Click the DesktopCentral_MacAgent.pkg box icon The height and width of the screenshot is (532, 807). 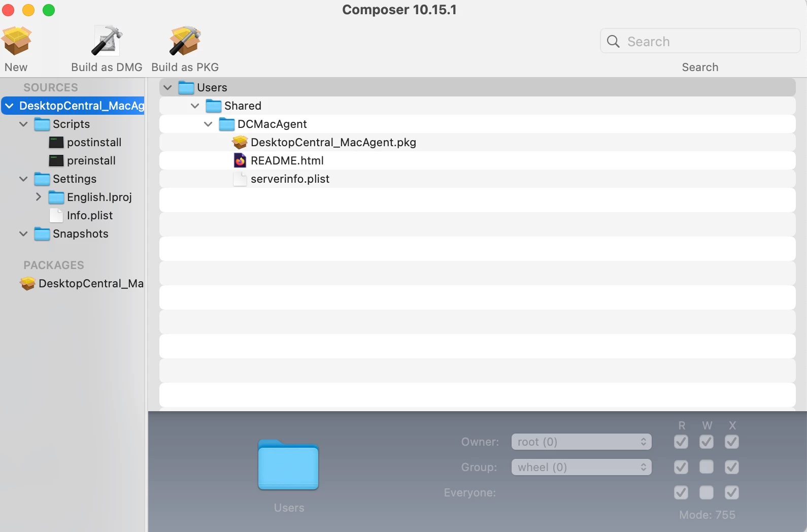point(240,142)
